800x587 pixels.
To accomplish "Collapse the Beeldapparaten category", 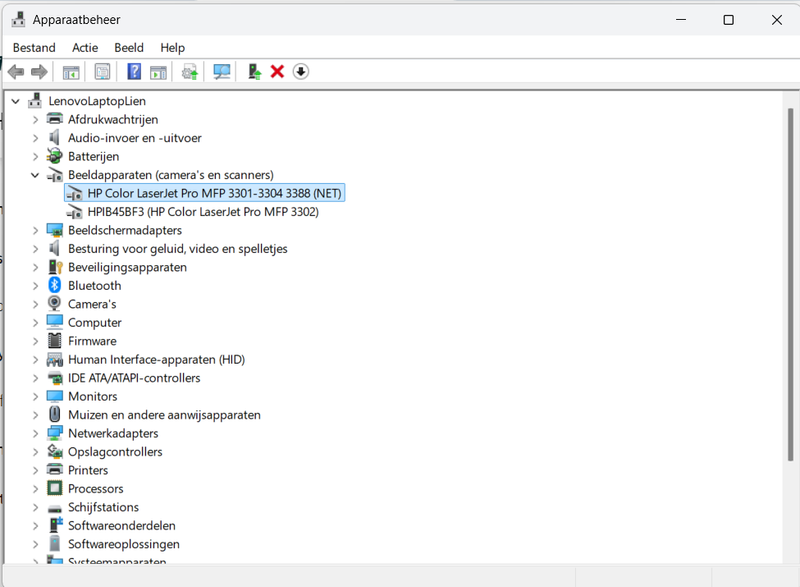I will pos(35,175).
